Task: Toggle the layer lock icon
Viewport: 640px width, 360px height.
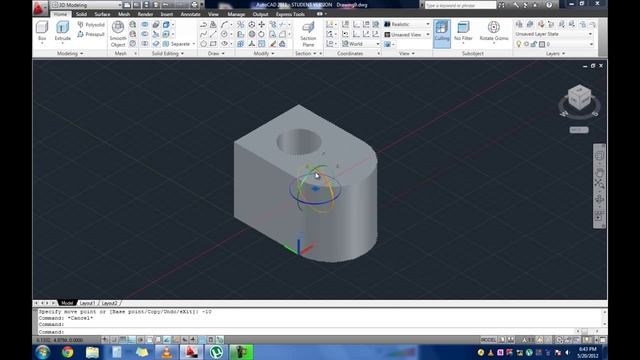Action: [534, 44]
